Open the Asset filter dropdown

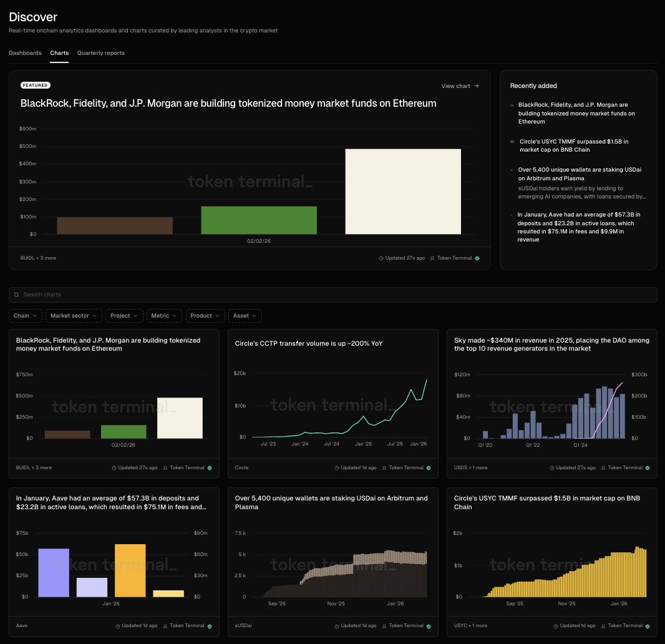(x=245, y=316)
